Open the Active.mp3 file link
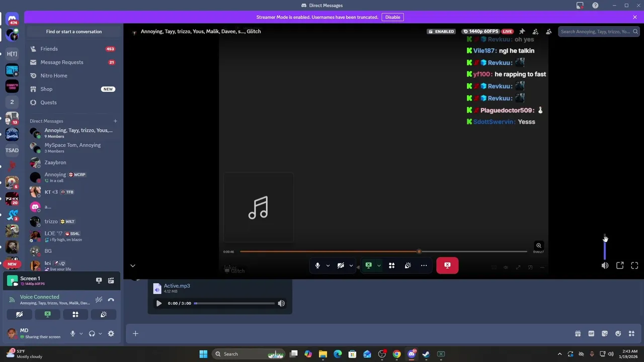Viewport: 644px width, 362px height. (177, 286)
